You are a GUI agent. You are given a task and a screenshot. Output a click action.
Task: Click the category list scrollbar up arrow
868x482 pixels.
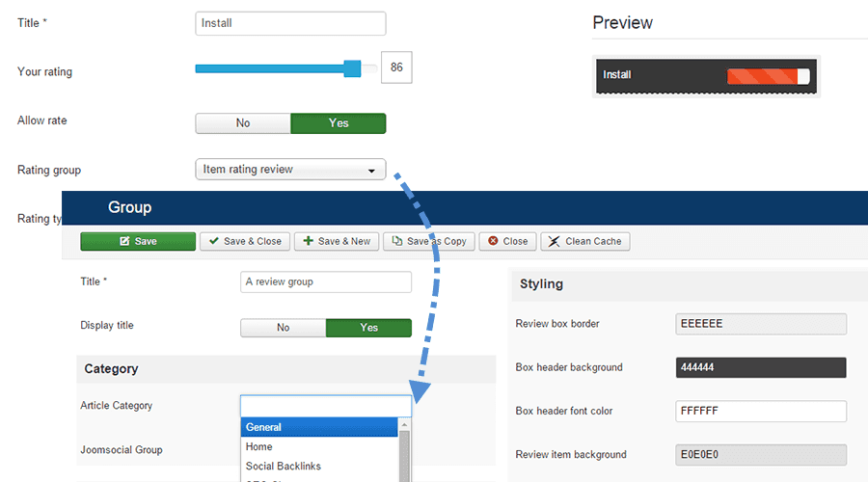405,425
